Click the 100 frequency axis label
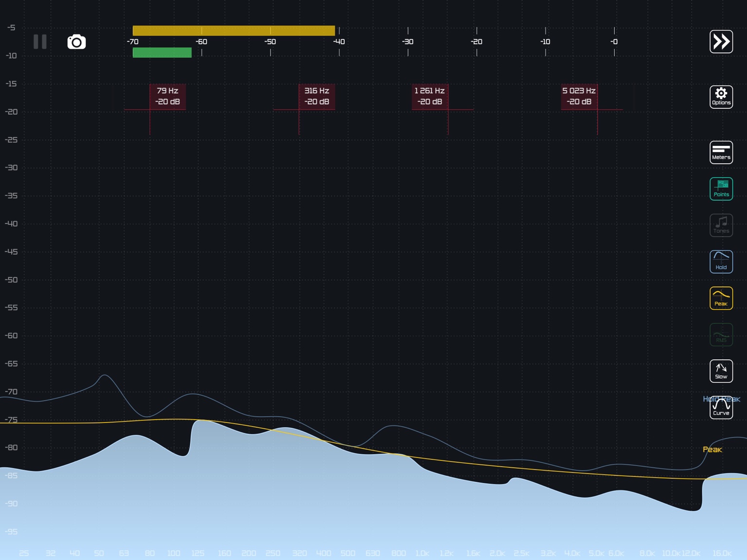This screenshot has width=747, height=560. (x=174, y=553)
